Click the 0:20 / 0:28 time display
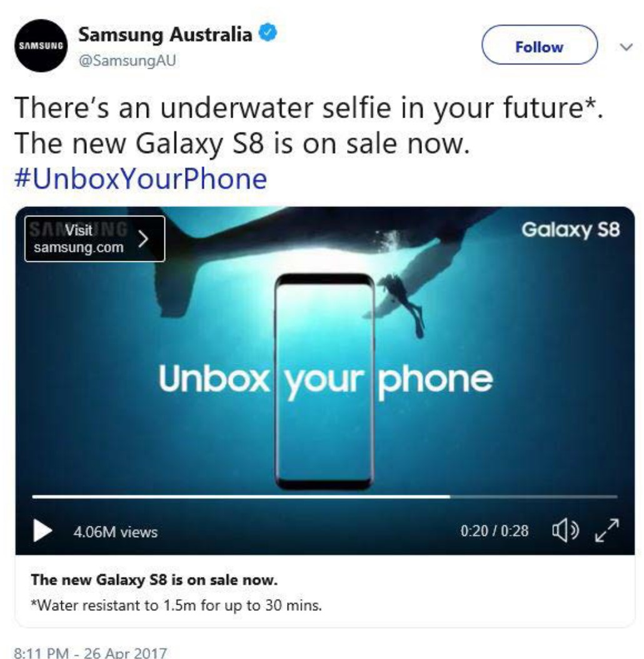The width and height of the screenshot is (644, 659). 495,531
